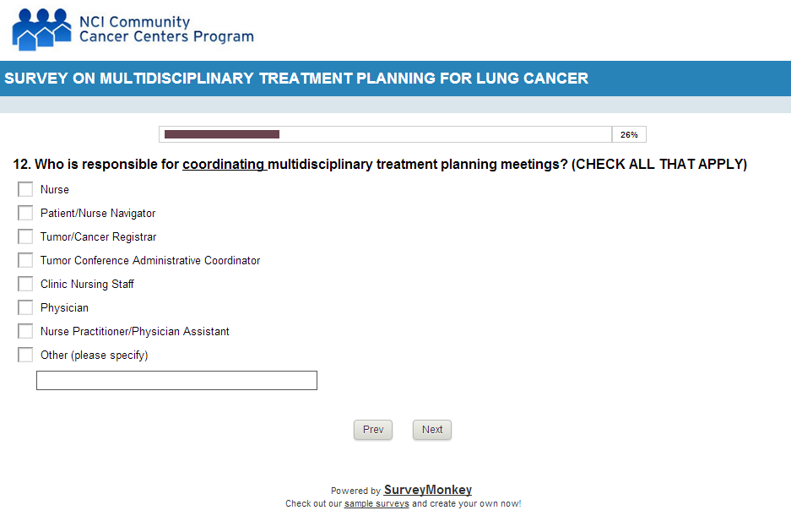Click the Physician option label
Screen dimensions: 791x532
64,308
